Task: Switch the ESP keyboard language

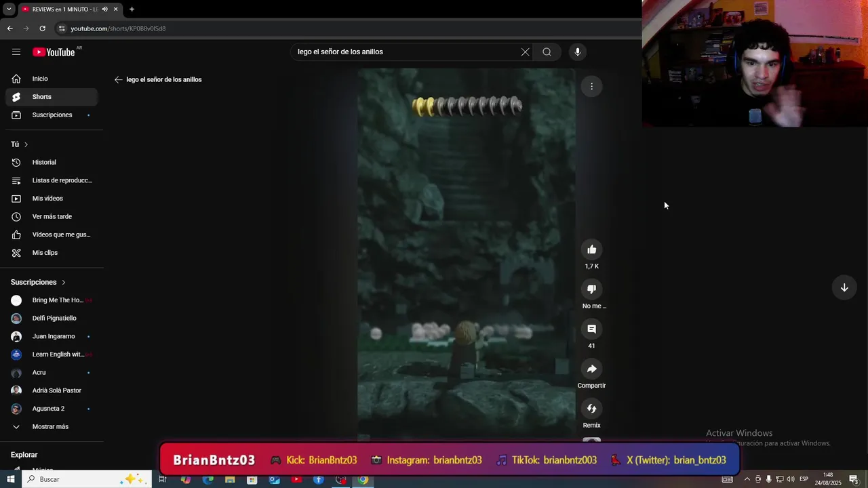Action: (804, 480)
